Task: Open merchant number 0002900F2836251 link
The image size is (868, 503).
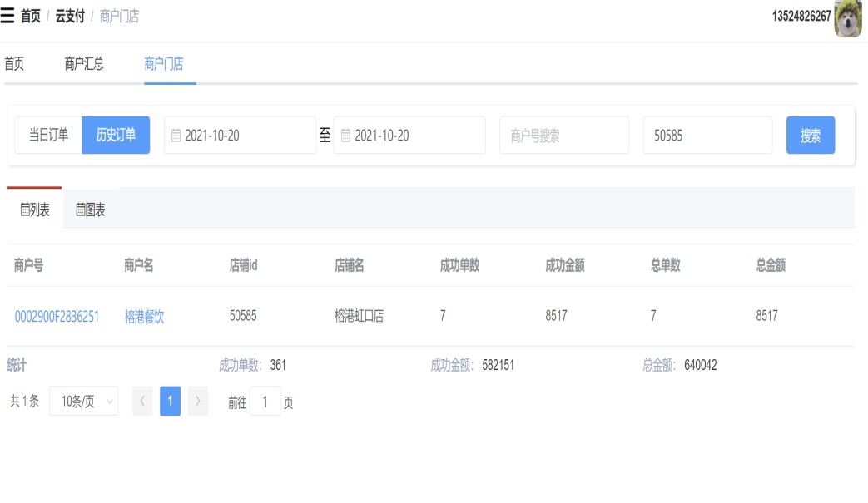Action: click(57, 316)
